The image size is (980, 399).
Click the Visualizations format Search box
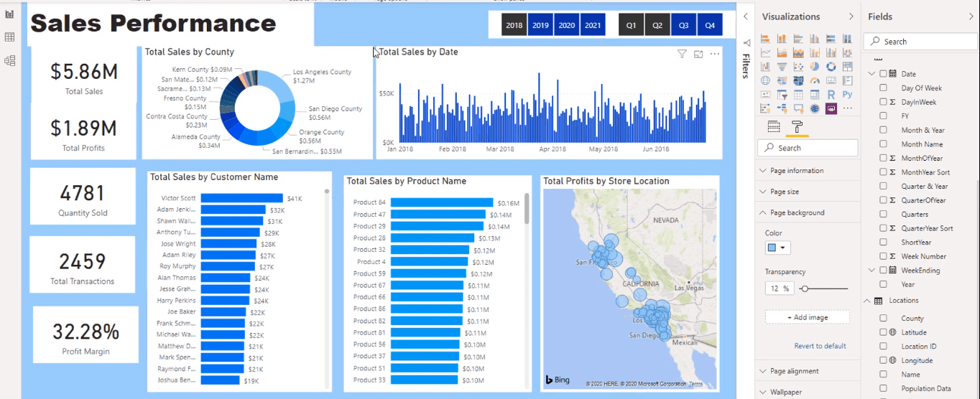(808, 148)
